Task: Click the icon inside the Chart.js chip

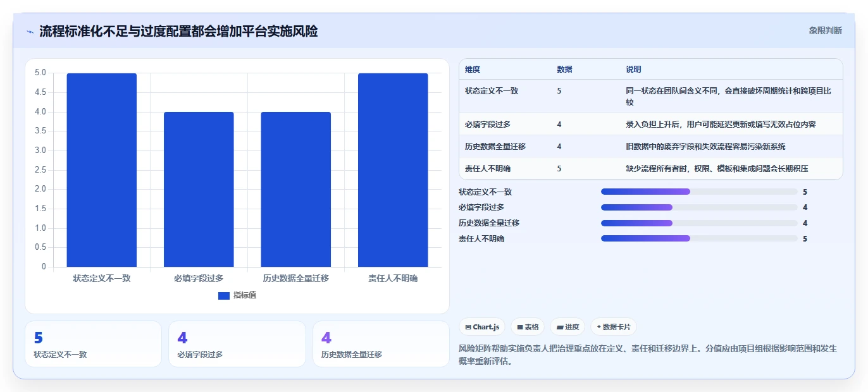Action: (468, 328)
